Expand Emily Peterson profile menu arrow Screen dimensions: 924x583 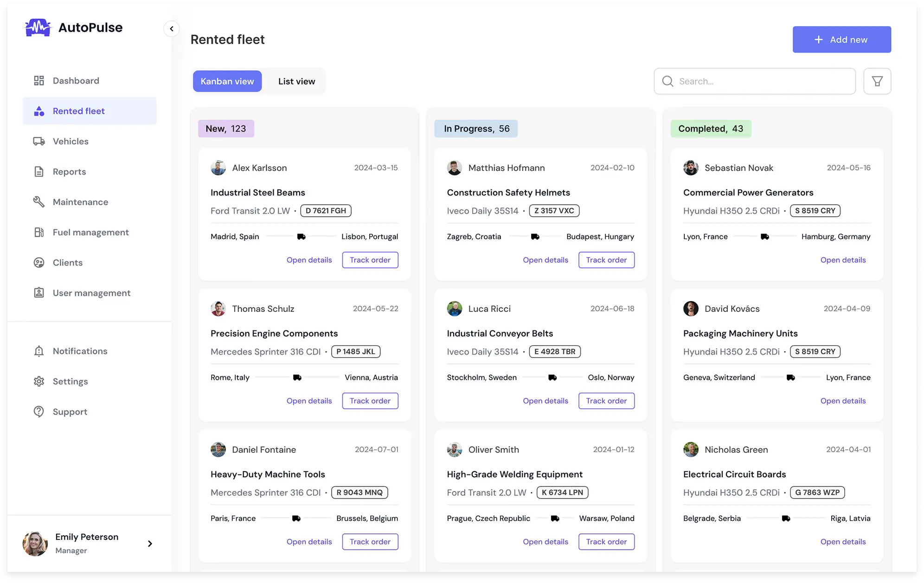(x=150, y=544)
